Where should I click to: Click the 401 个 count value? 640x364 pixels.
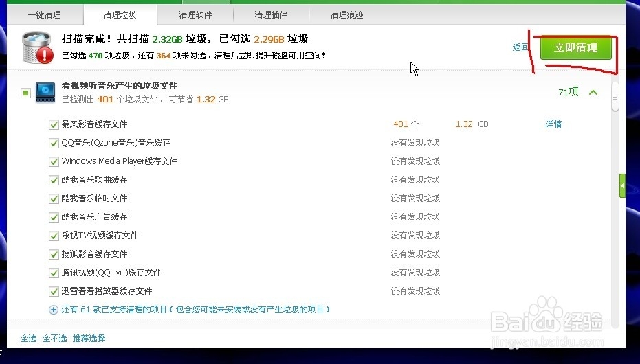pos(406,124)
